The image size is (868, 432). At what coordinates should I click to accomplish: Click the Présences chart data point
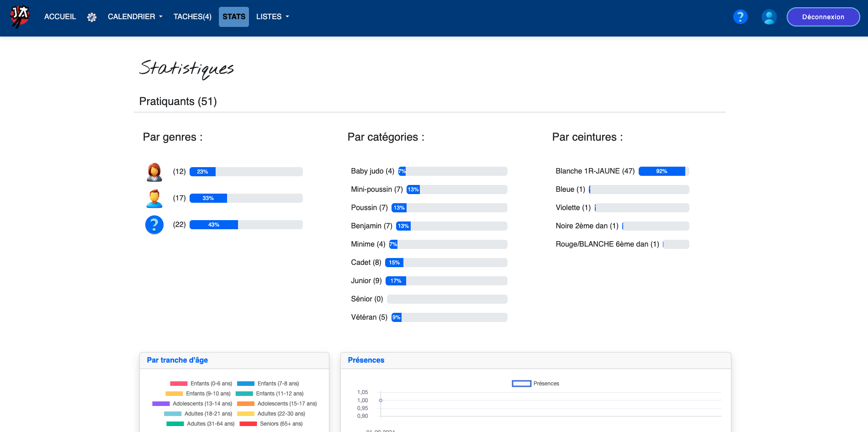coord(381,400)
